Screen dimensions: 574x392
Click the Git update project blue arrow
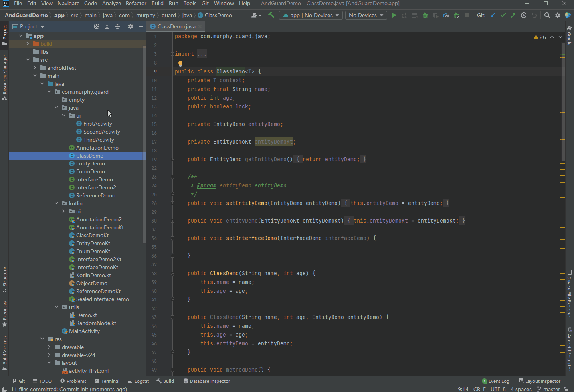(x=493, y=15)
